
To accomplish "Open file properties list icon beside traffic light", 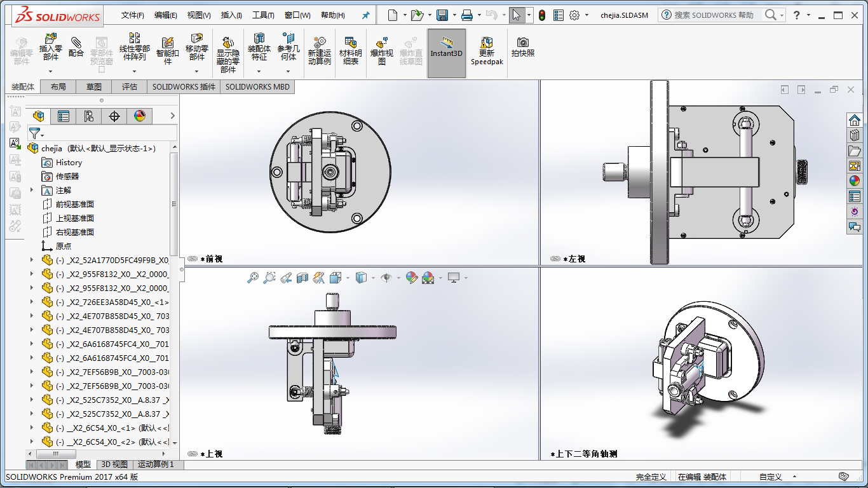I will click(559, 15).
